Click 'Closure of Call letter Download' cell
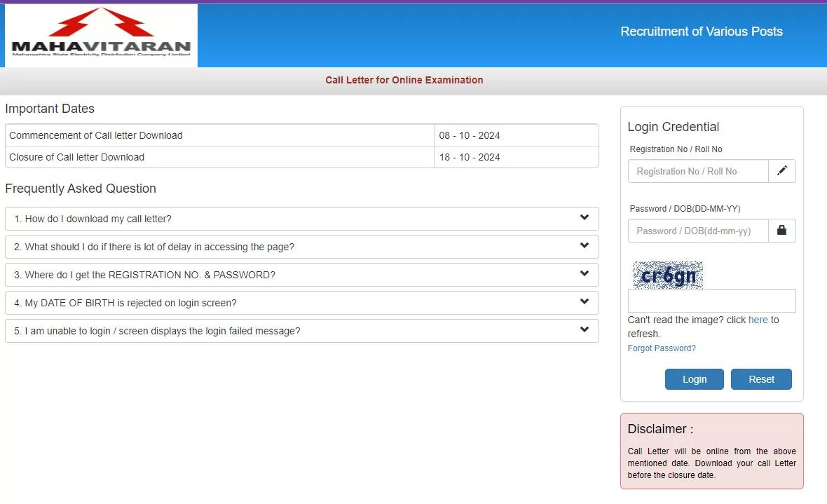827x504 pixels. 220,157
